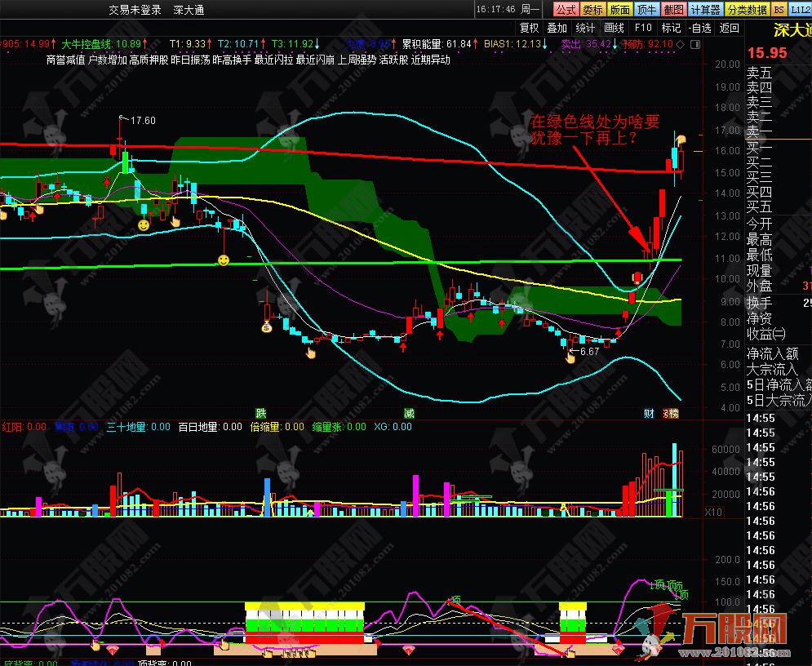812x666 pixels.
Task: Switch layout with the 版面 button
Action: point(620,9)
